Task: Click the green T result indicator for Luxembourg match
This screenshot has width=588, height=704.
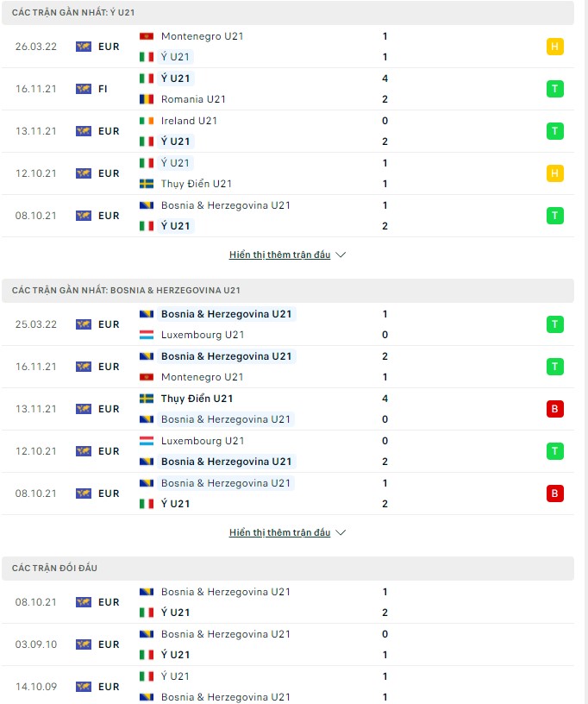Action: [555, 450]
